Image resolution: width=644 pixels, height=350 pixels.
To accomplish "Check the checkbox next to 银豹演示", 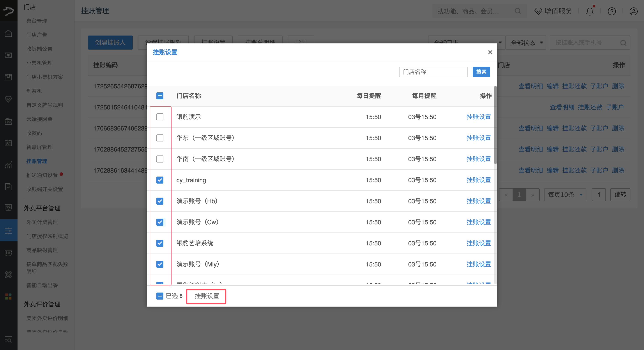I will pos(160,117).
